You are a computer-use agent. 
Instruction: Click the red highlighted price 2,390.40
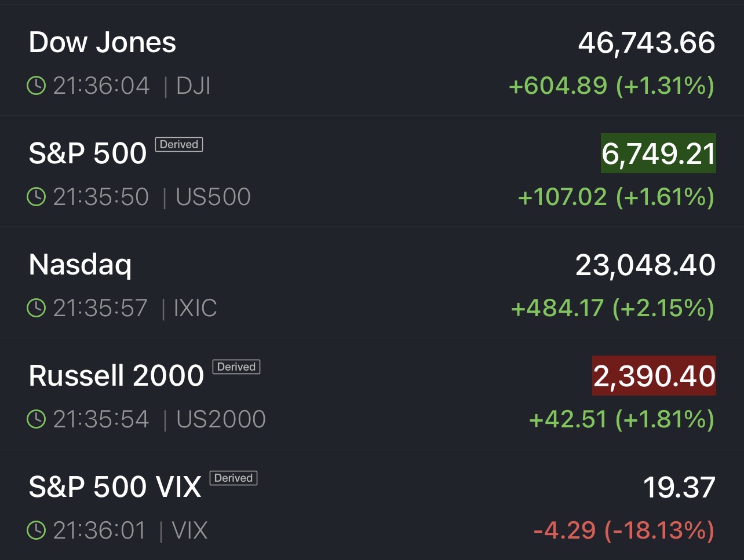[654, 376]
